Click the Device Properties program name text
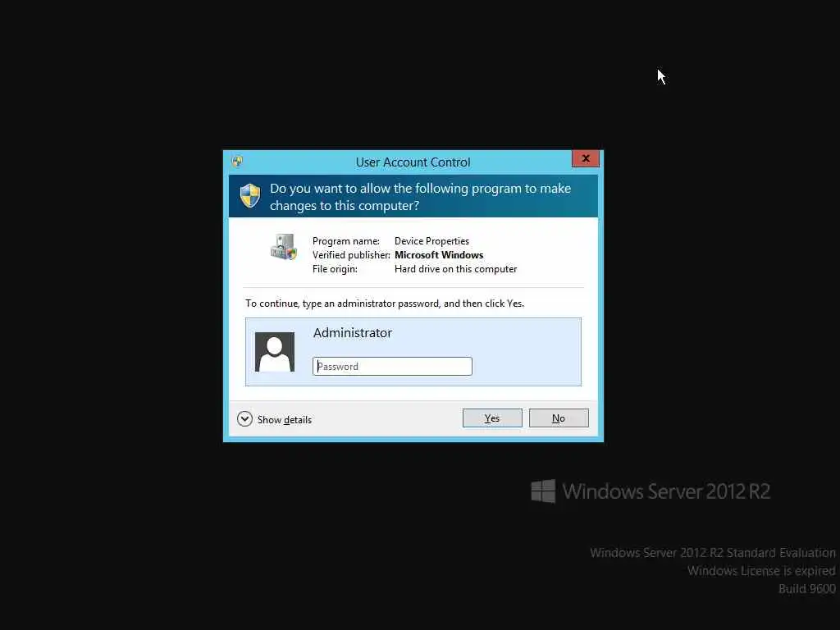The height and width of the screenshot is (630, 840). (x=431, y=241)
